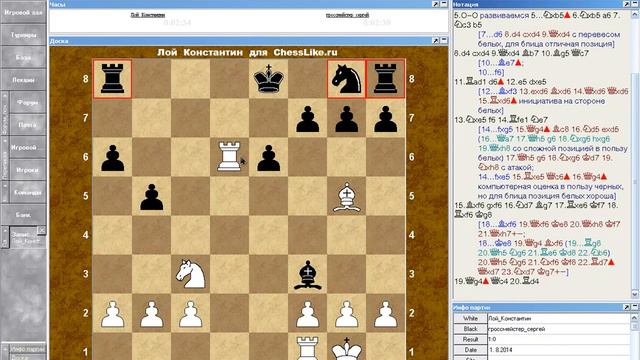Open the Почта sidebar tab
This screenshot has width=640, height=360.
pos(27,125)
